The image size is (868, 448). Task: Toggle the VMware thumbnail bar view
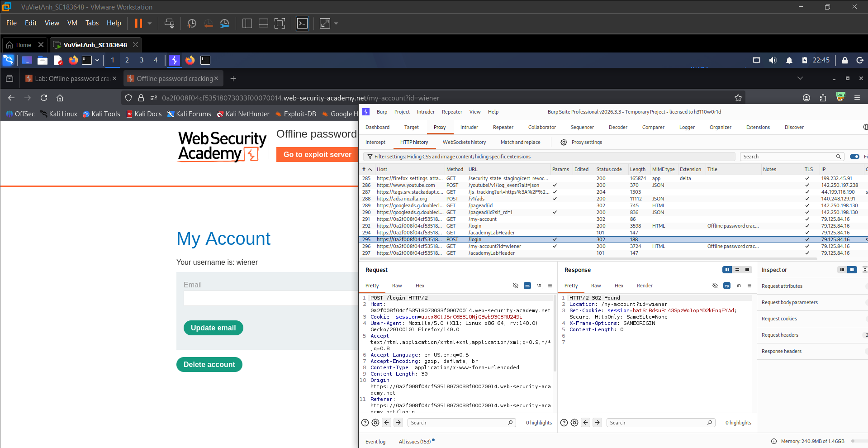(x=263, y=23)
